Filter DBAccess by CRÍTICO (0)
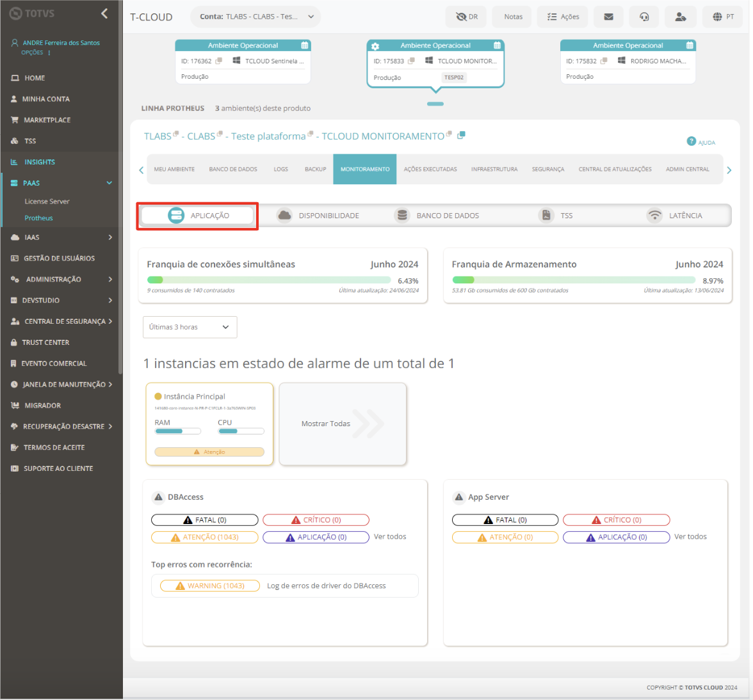The height and width of the screenshot is (700, 753). tap(318, 521)
